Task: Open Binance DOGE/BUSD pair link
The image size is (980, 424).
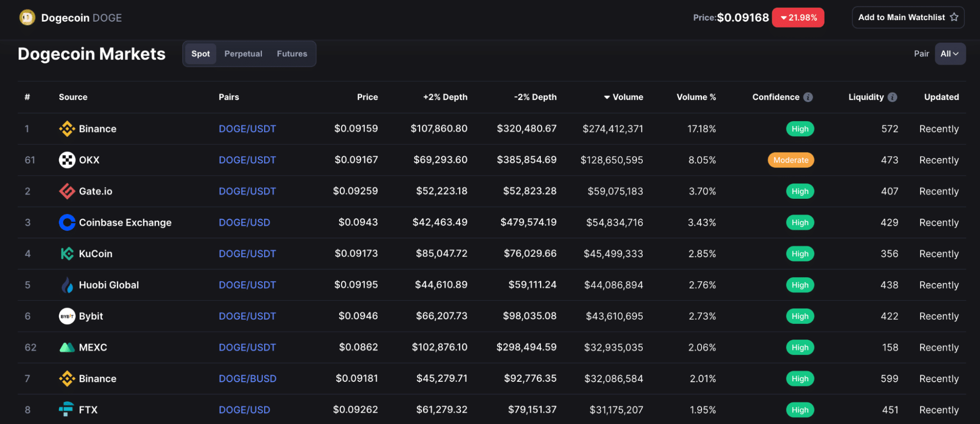Action: [248, 379]
